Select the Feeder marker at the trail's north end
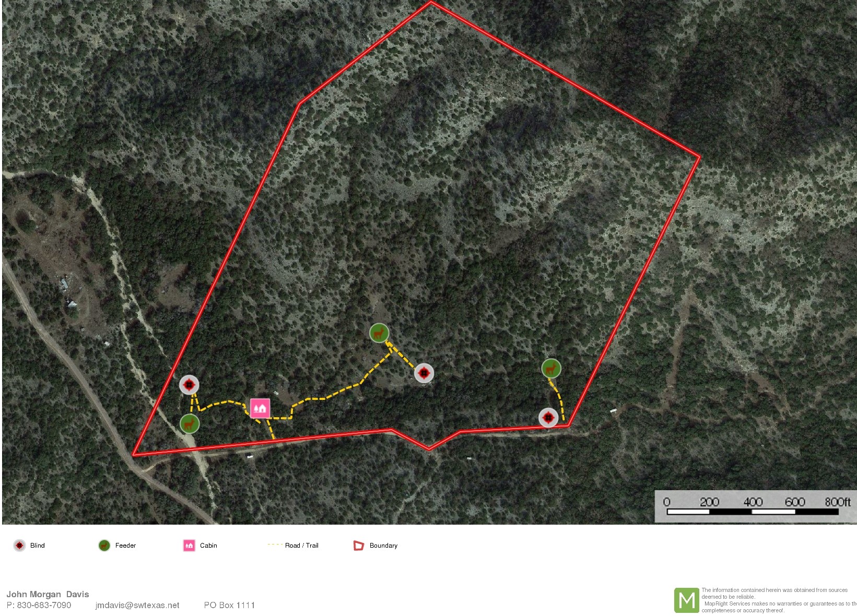 click(x=379, y=333)
